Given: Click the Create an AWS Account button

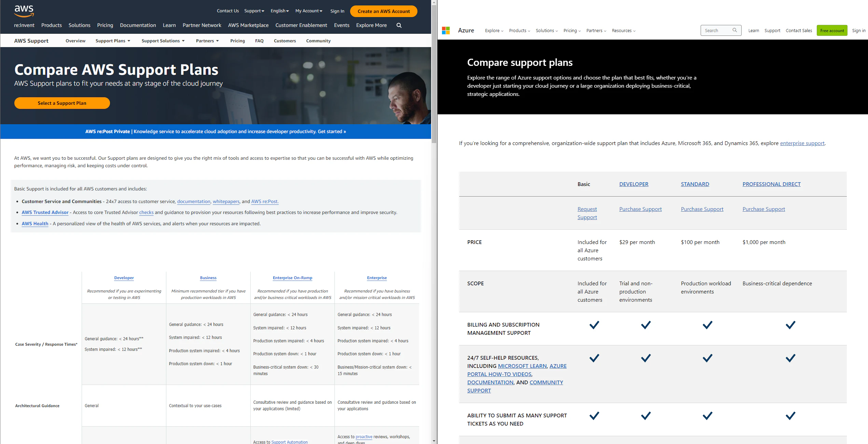Looking at the screenshot, I should coord(383,11).
